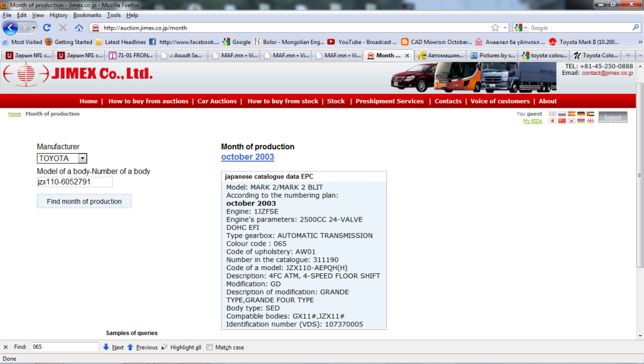Image resolution: width=644 pixels, height=364 pixels.
Task: Switch to the toyota colour tab
Action: pyautogui.click(x=546, y=55)
